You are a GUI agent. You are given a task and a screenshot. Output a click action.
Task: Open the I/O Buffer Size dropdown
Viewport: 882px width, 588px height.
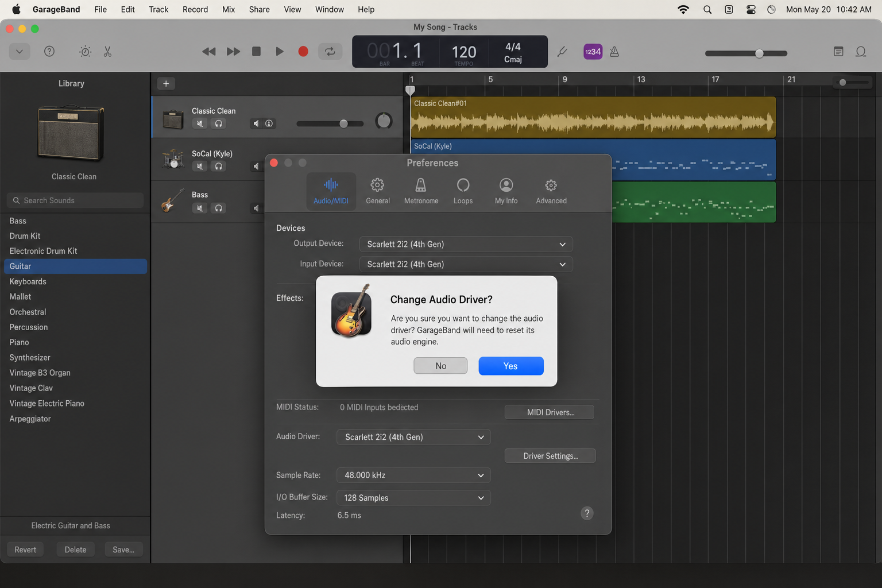413,498
